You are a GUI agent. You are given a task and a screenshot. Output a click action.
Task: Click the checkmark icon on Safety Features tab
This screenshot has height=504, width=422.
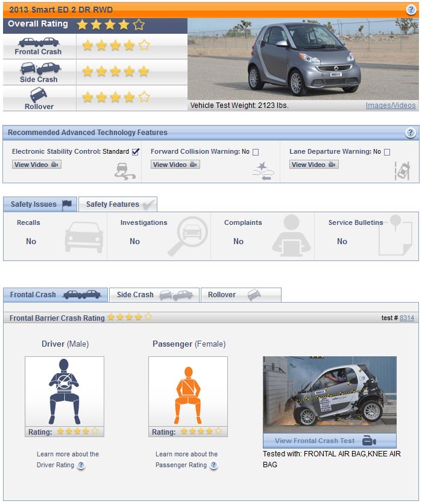[149, 204]
